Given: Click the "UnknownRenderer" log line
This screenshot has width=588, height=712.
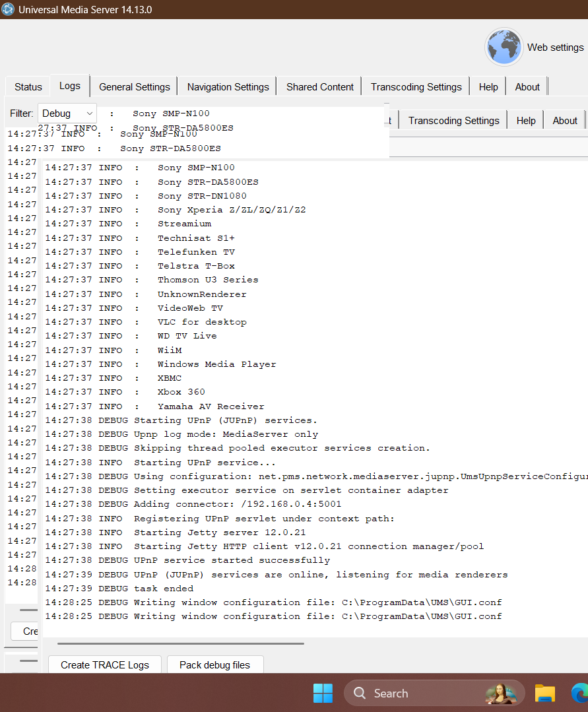Looking at the screenshot, I should pos(146,294).
